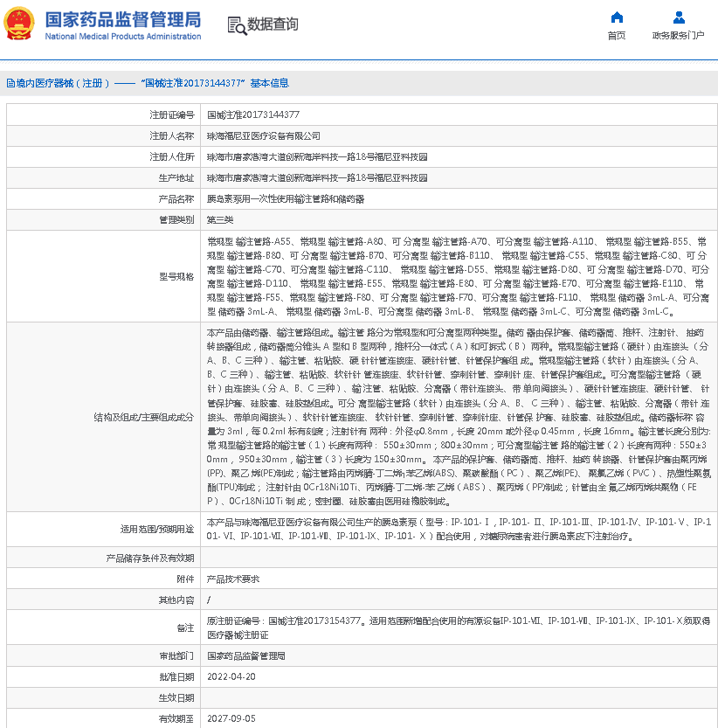The height and width of the screenshot is (728, 718).
Task: Click the approval date 2022-04-20
Action: point(231,677)
